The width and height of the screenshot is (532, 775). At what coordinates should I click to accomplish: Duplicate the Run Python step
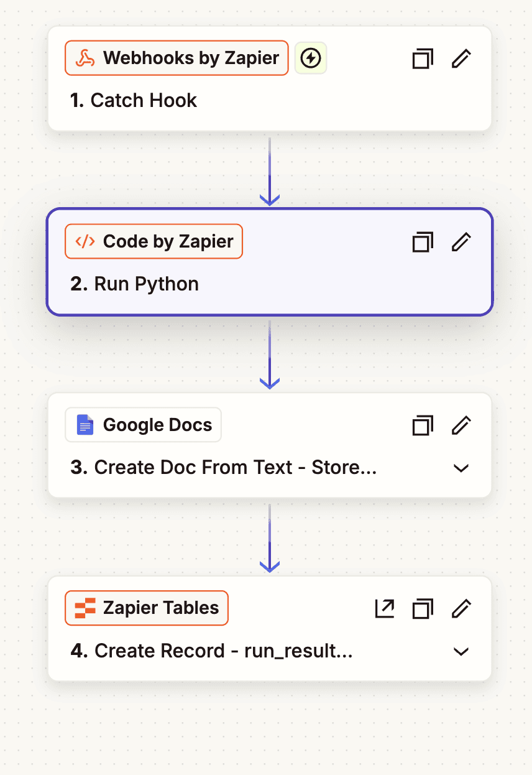pos(423,242)
